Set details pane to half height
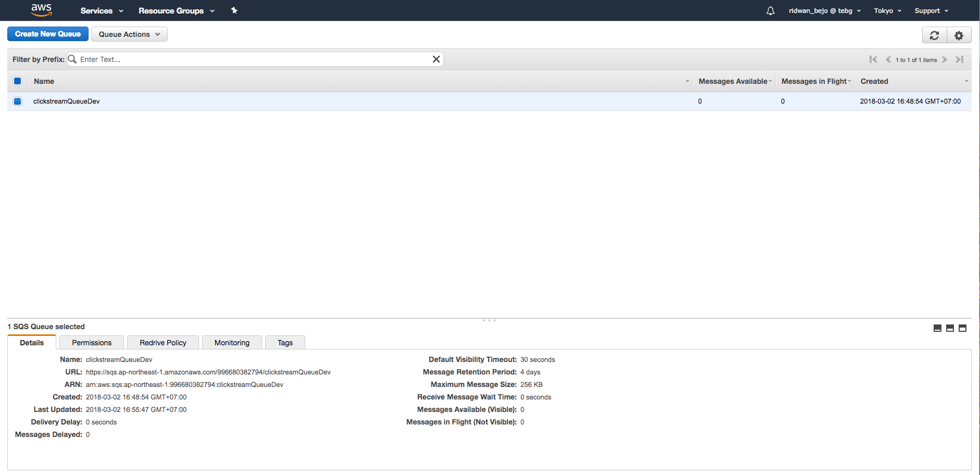This screenshot has width=980, height=475. [949, 328]
